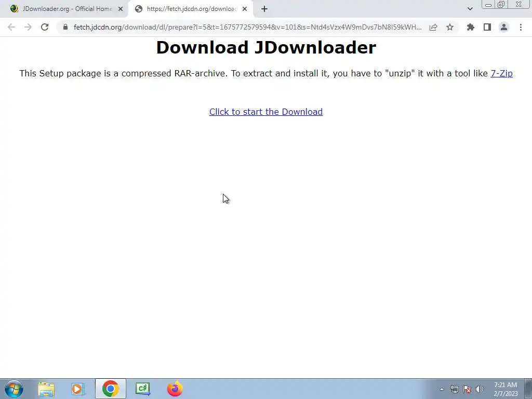Open Windows Explorer from taskbar
The width and height of the screenshot is (532, 399).
tap(46, 389)
